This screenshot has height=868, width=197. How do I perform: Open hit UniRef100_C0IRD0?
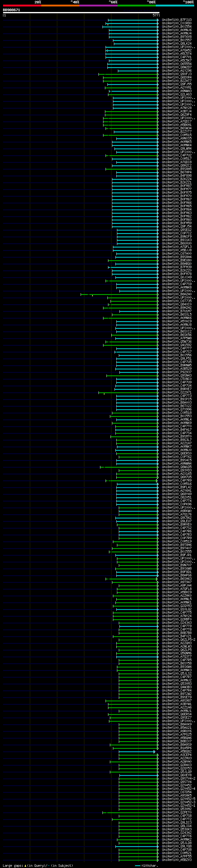click(x=177, y=23)
